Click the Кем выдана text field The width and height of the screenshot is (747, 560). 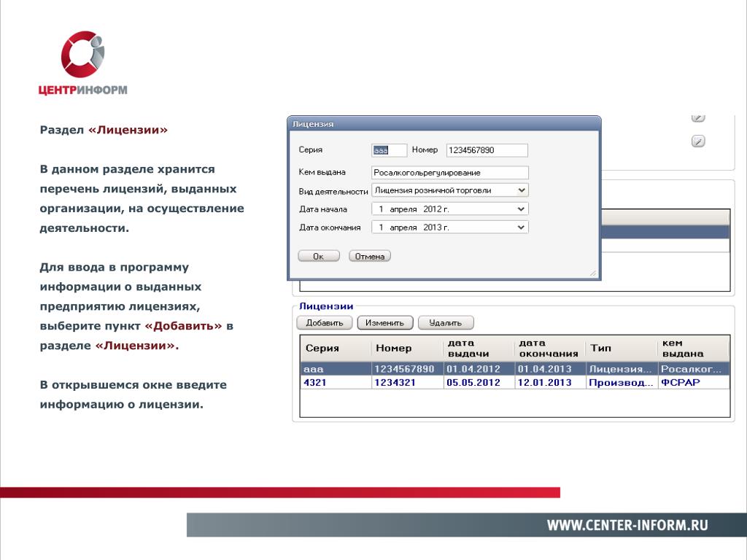pos(449,173)
